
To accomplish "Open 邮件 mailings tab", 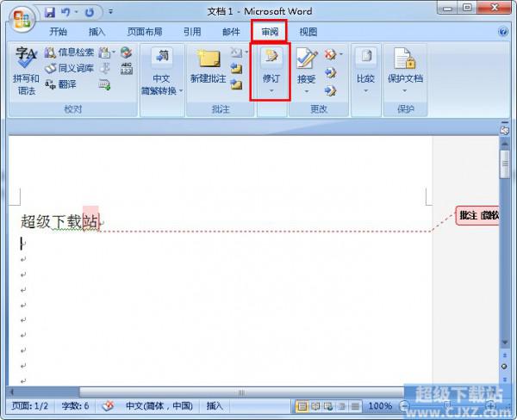I will coord(231,32).
